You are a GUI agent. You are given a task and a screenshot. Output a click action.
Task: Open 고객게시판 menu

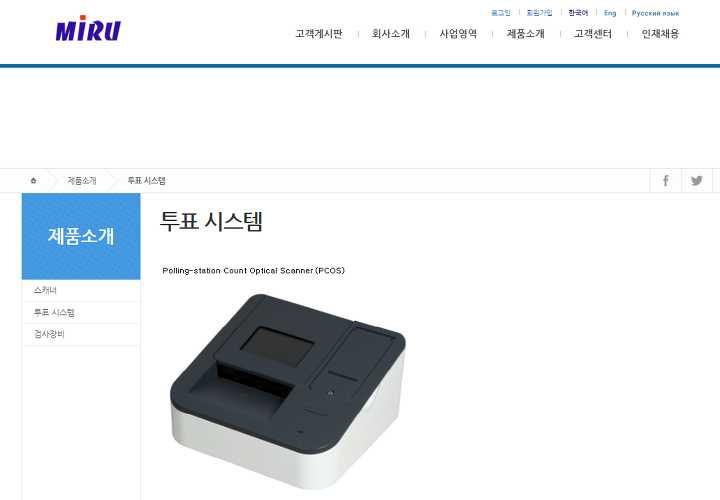point(319,34)
